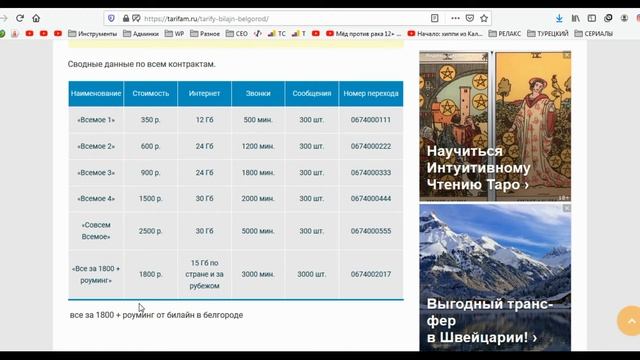Click the 12 Гб internet cell

pos(204,120)
